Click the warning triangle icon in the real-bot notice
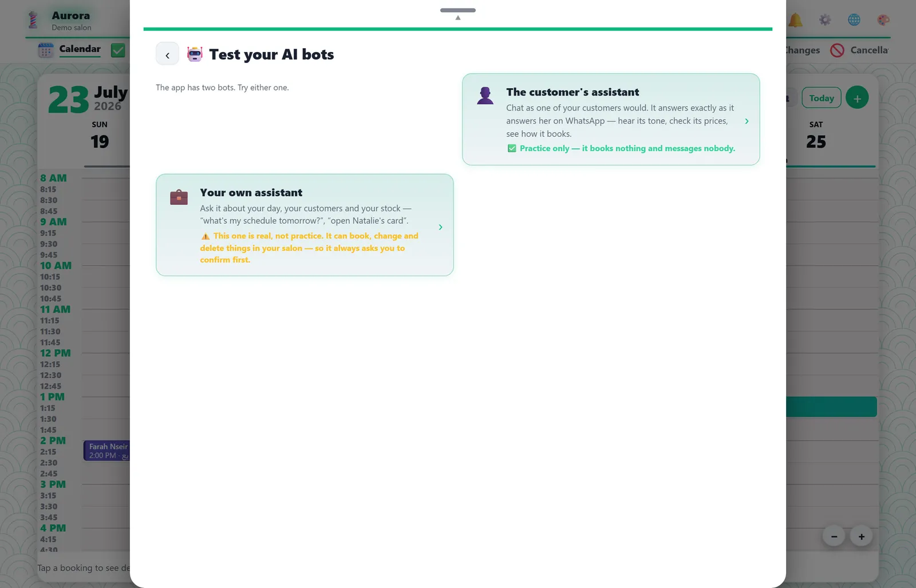The image size is (916, 588). click(206, 236)
